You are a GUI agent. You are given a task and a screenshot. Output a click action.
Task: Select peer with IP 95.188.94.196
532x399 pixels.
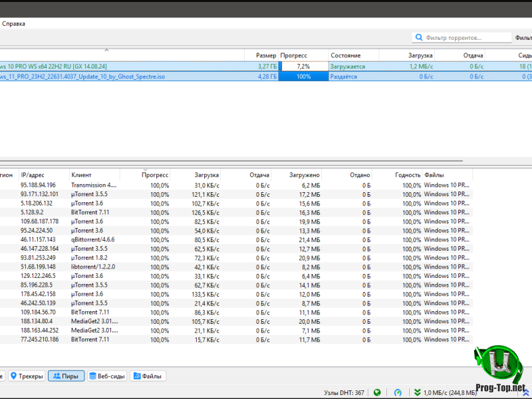(x=39, y=186)
